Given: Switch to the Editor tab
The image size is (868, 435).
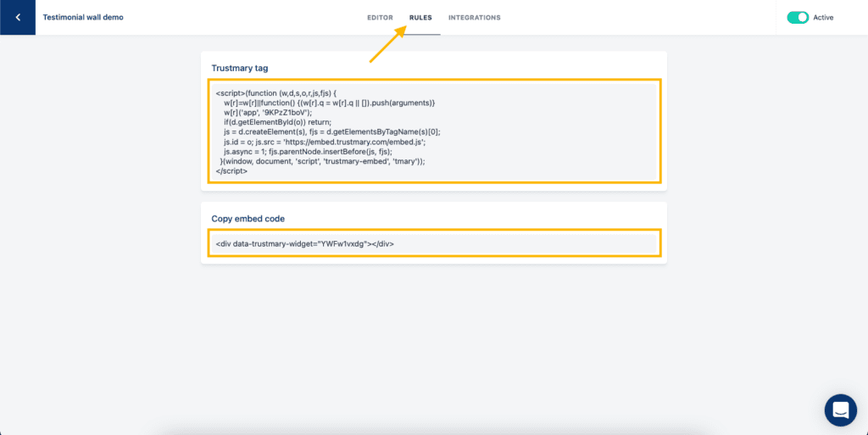Looking at the screenshot, I should 380,18.
